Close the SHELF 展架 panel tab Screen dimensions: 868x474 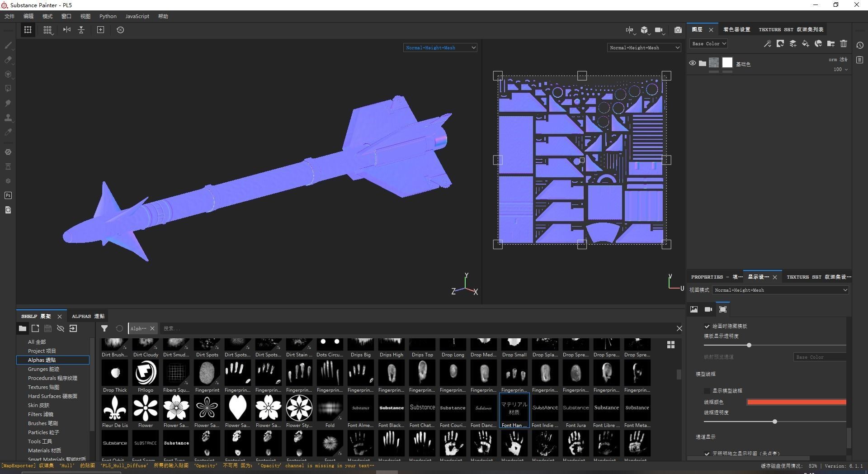(59, 316)
